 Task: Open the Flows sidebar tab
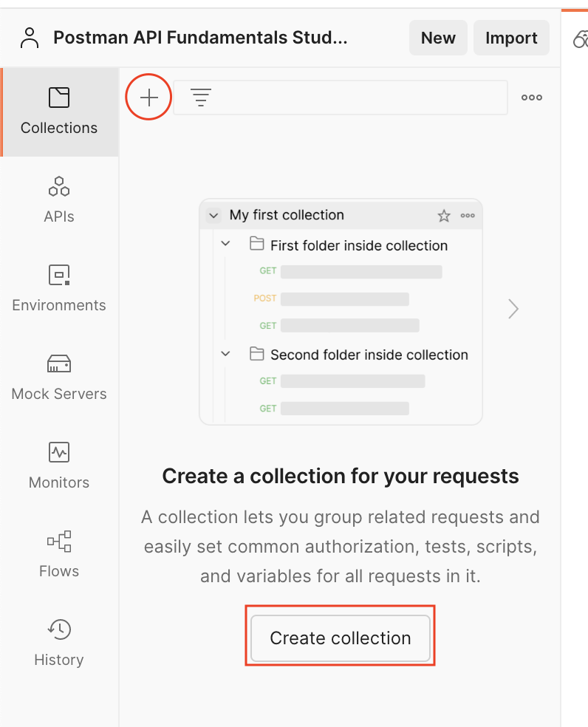59,555
